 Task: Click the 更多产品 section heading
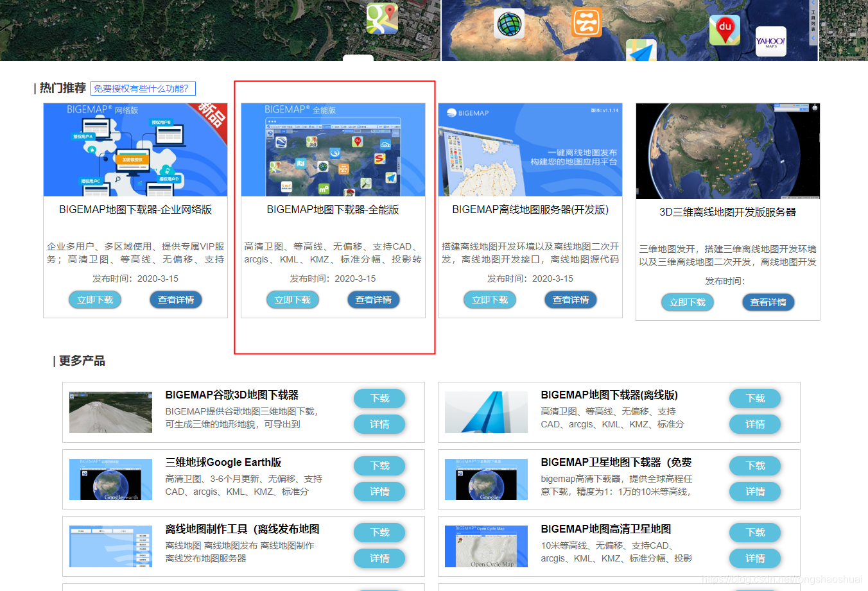(x=82, y=361)
